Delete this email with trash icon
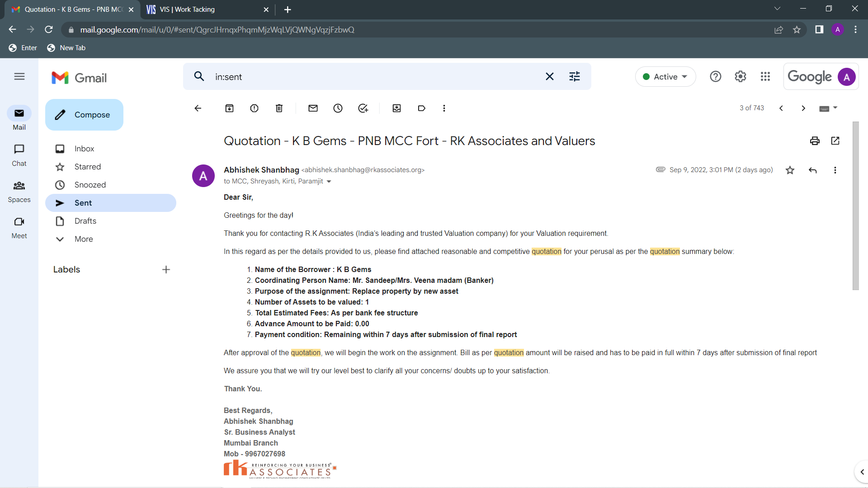868x488 pixels. point(279,108)
